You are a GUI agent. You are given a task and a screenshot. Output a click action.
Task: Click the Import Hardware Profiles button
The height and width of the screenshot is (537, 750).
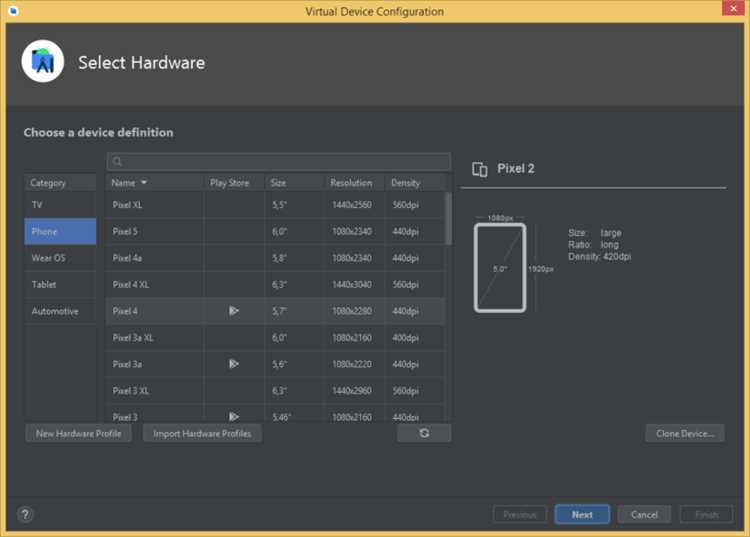[x=202, y=433]
